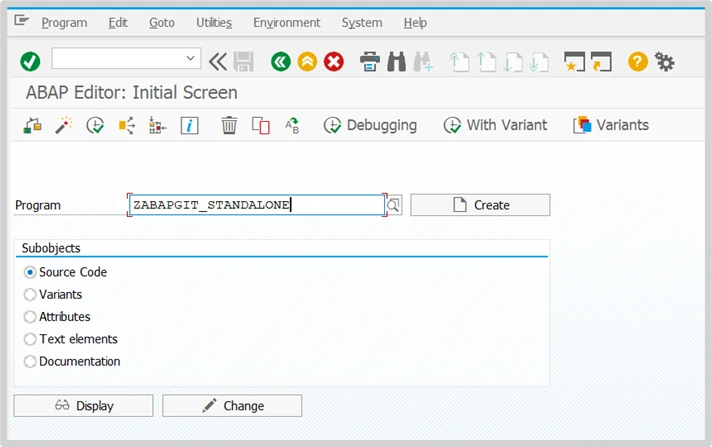Open Customize Local Layout gear icon
The width and height of the screenshot is (712, 447).
tap(664, 61)
